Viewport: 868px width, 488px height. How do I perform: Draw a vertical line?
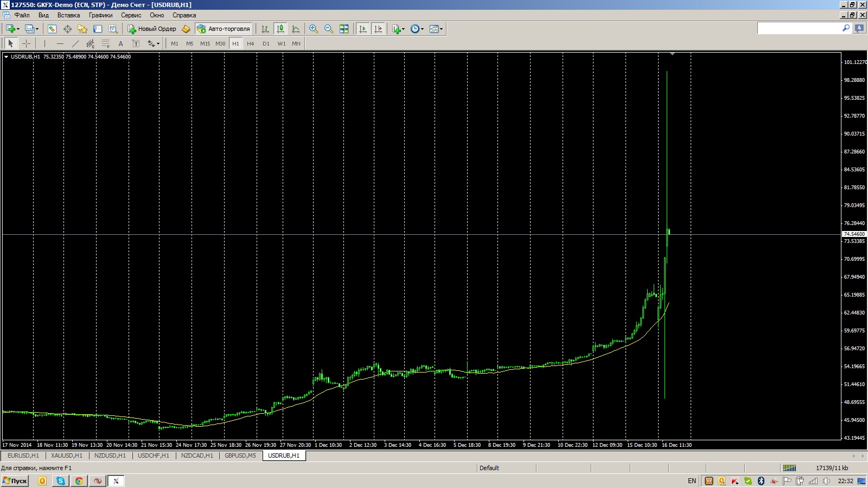[x=44, y=43]
